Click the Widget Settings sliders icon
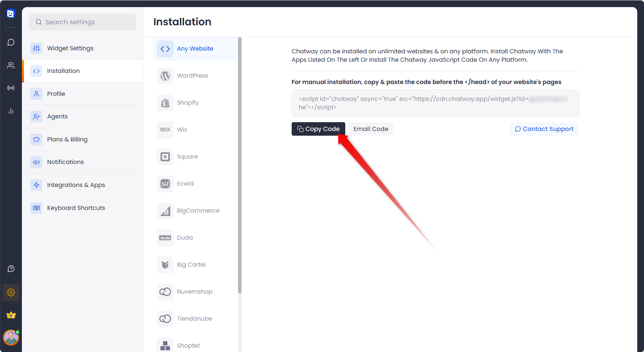The image size is (644, 352). pyautogui.click(x=36, y=48)
